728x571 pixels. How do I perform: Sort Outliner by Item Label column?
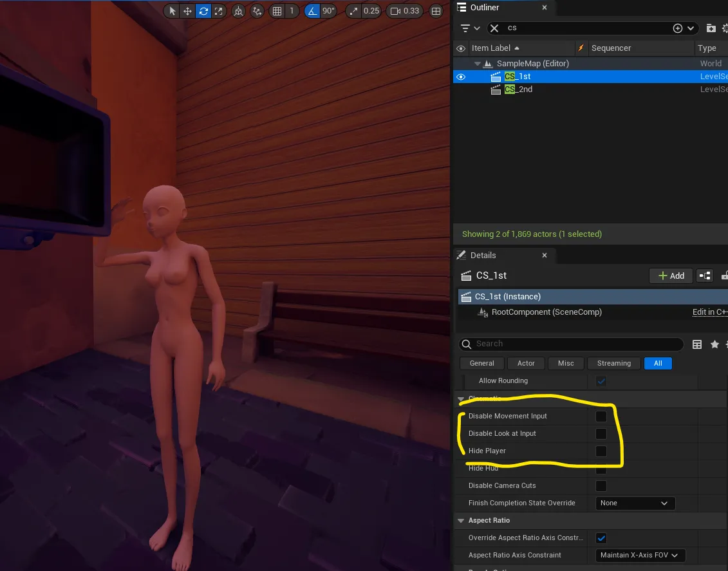click(521, 48)
